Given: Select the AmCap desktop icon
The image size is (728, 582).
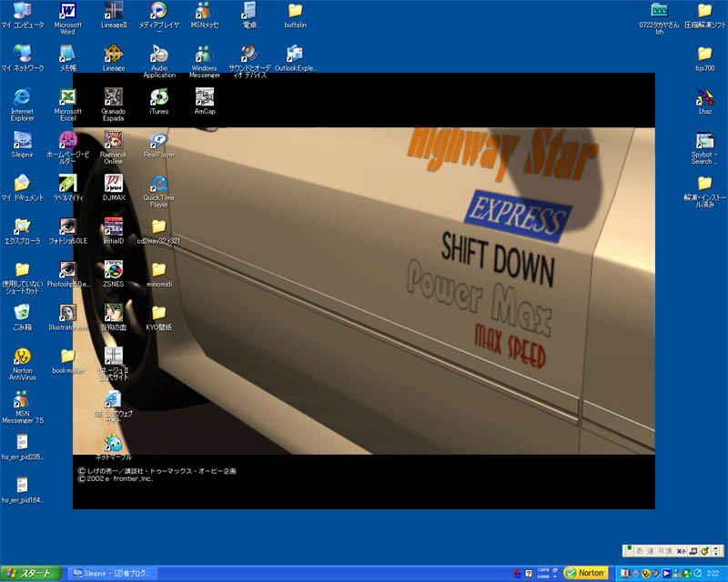Looking at the screenshot, I should coord(205,96).
